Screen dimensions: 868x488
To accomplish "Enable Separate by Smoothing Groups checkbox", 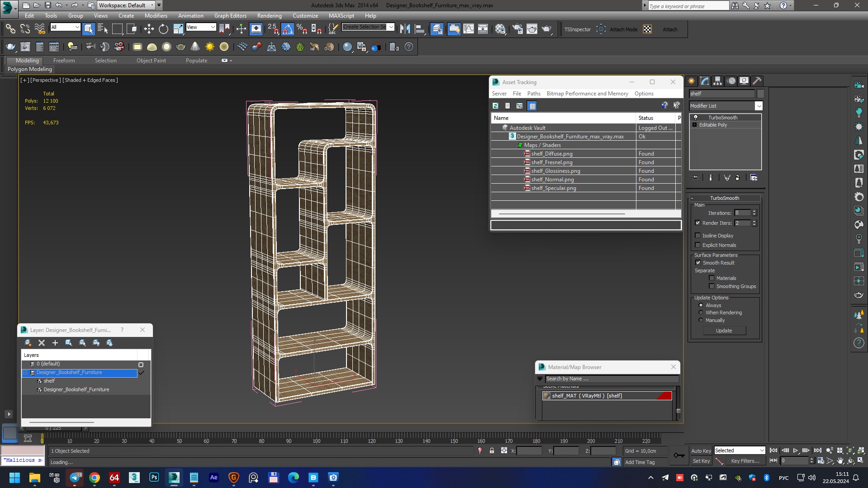I will pos(711,286).
